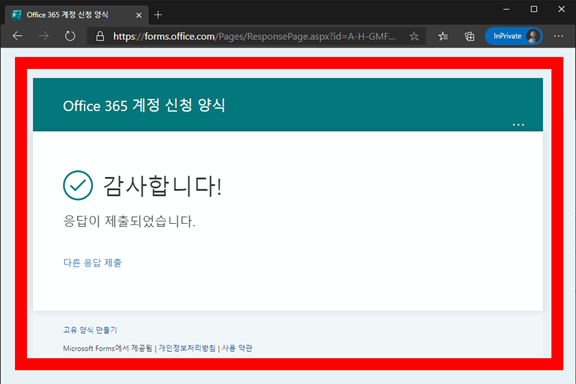576x384 pixels.
Task: Refresh the current page
Action: tap(70, 36)
